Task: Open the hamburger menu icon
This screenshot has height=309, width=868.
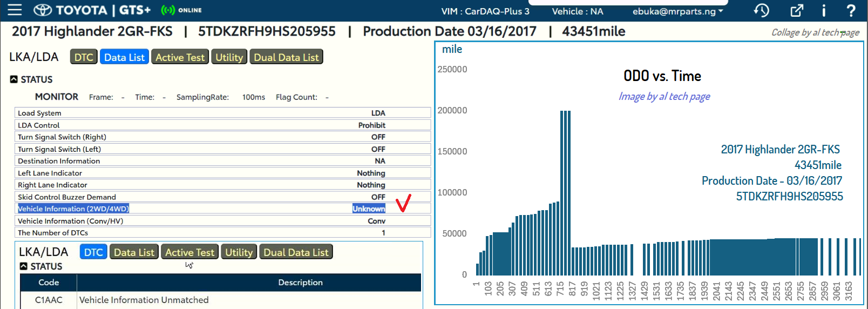Action: click(x=15, y=10)
